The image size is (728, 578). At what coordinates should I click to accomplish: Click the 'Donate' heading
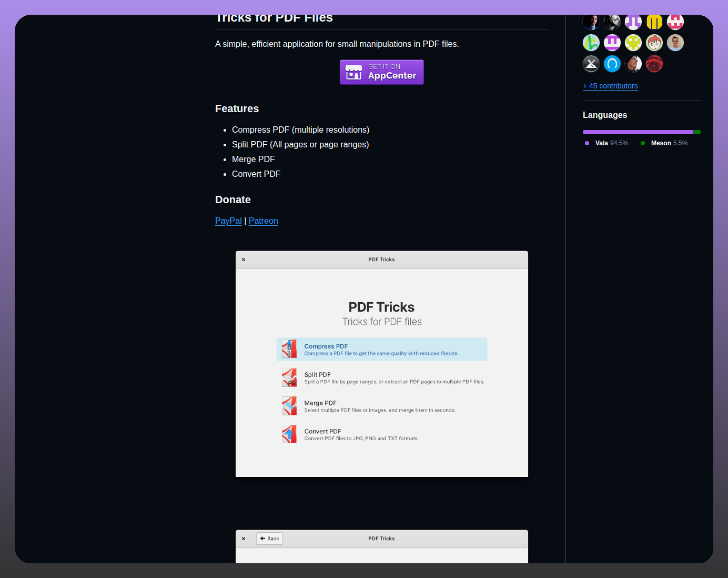[233, 200]
